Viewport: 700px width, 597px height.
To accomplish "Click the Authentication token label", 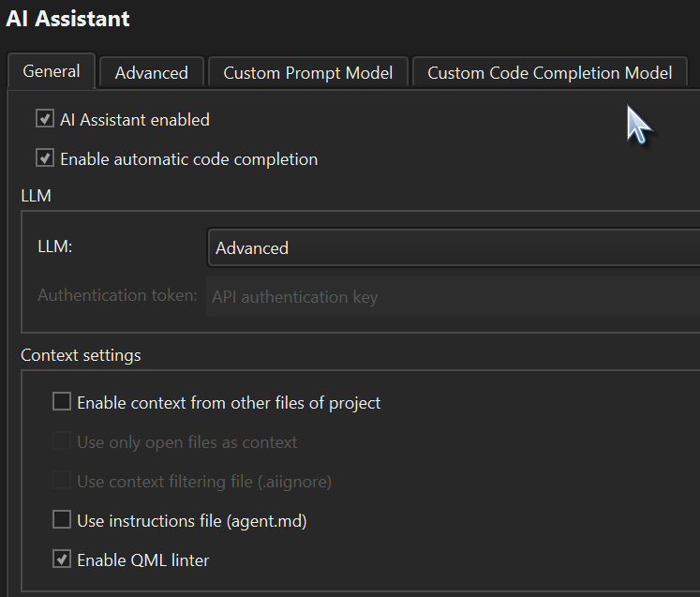I will 117,295.
